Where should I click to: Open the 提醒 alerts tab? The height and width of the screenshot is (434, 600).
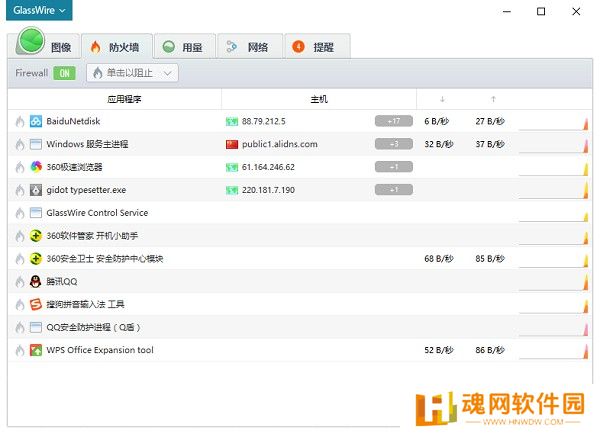tap(317, 47)
